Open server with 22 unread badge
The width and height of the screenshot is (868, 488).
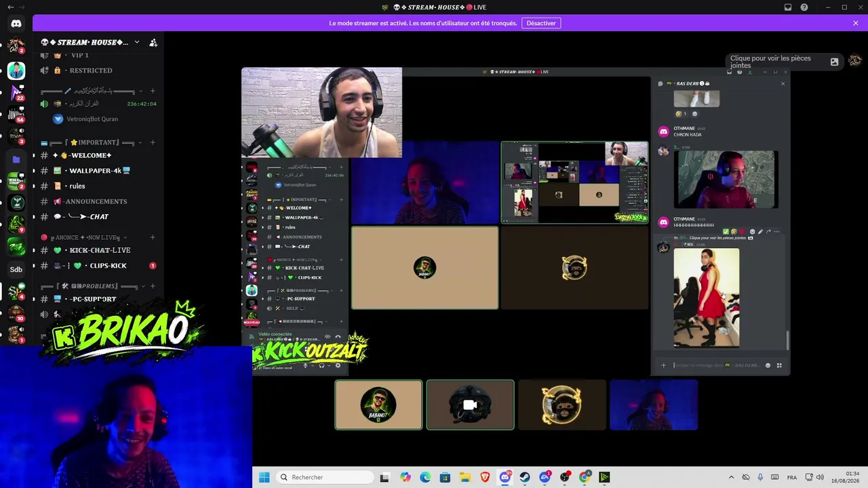[16, 93]
